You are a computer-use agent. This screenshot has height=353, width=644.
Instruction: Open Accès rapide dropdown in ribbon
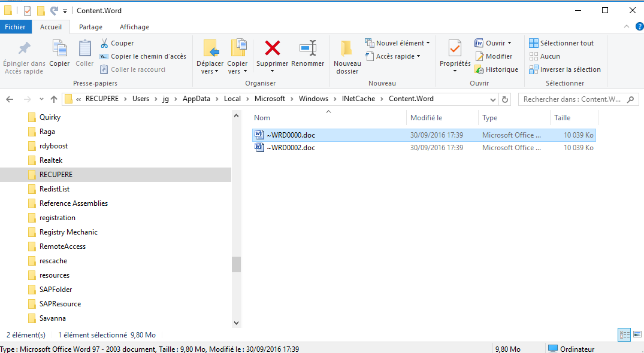pos(392,56)
